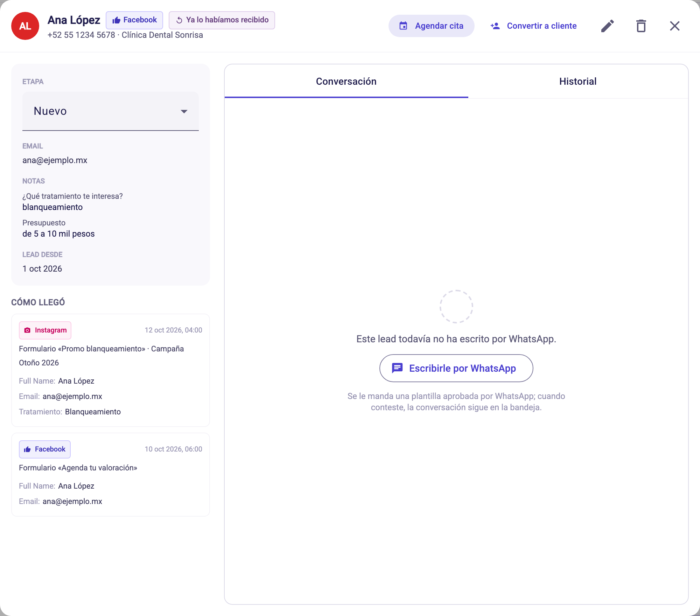
Task: Click the name Ana López in header
Action: point(74,20)
